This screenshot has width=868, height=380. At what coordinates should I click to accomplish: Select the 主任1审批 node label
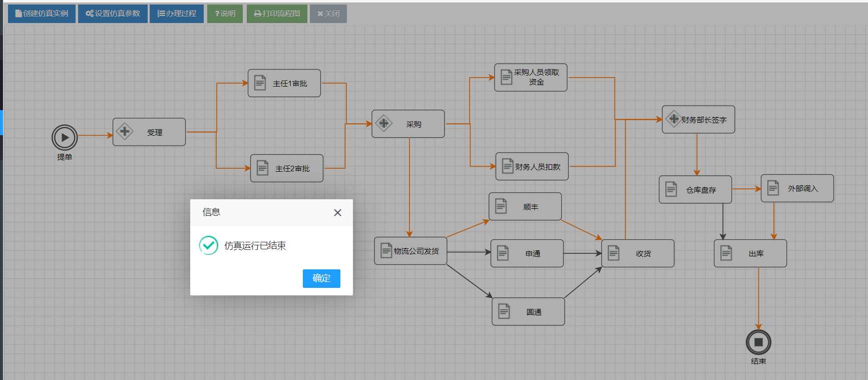[290, 84]
